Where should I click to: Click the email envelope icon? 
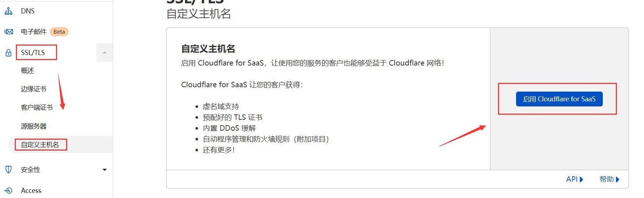[9, 32]
